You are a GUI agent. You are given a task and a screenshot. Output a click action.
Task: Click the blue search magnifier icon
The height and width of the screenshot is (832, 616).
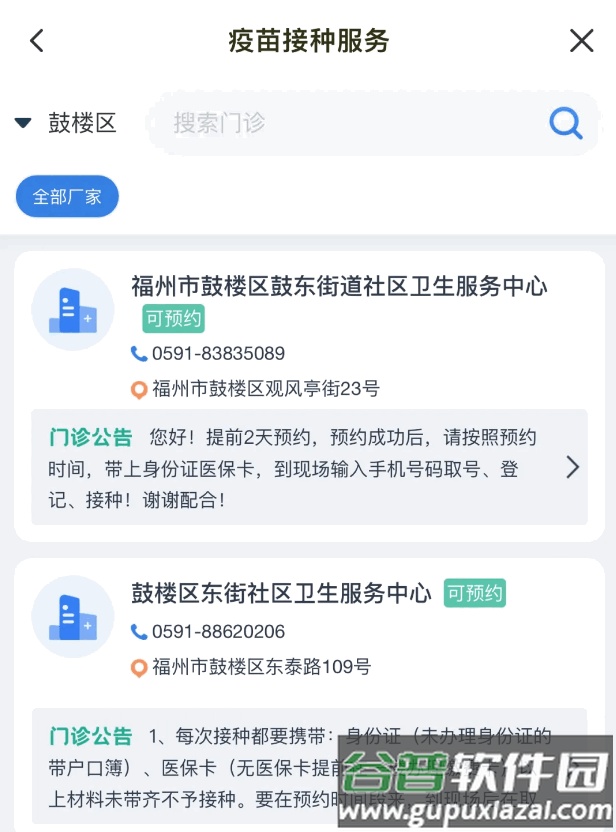point(566,123)
